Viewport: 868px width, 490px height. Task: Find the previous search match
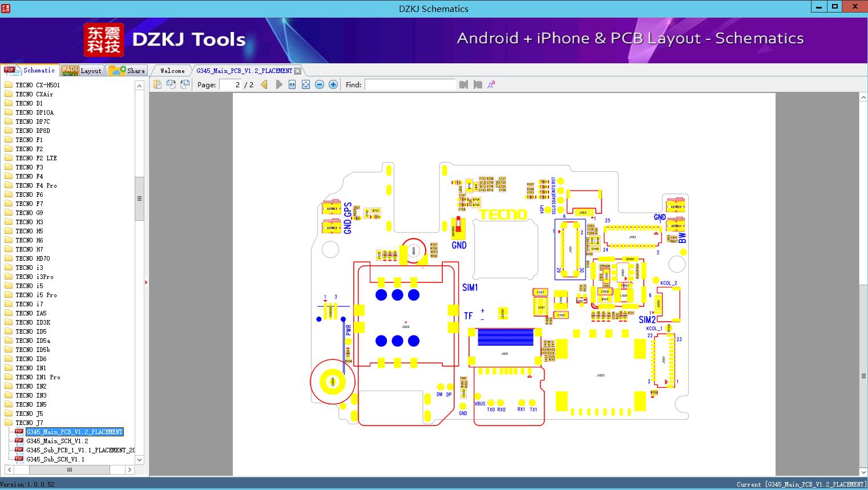pos(463,84)
